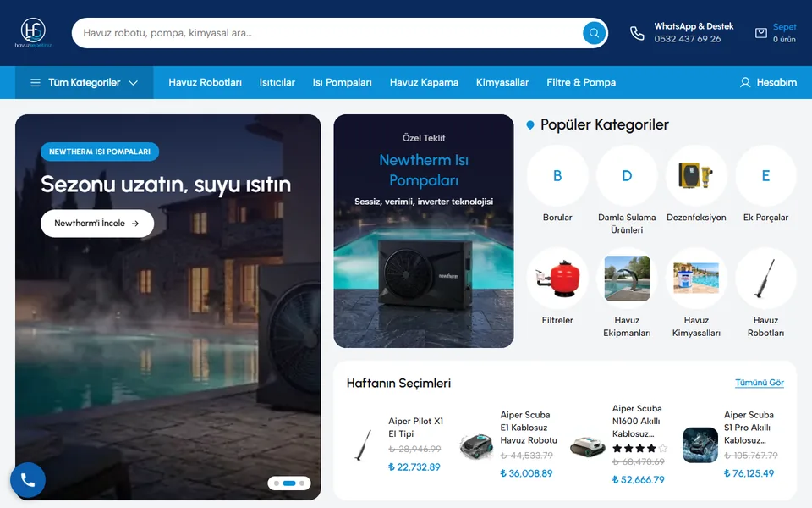Open the Dezenfeksiyon category icon
This screenshot has height=508, width=812.
696,176
